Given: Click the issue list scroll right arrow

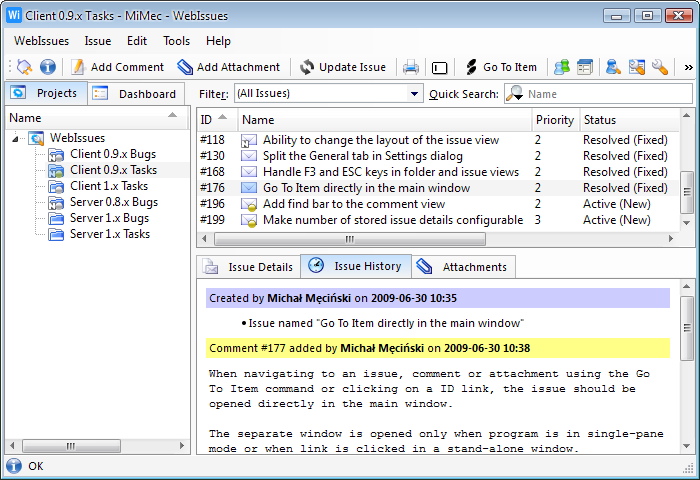Looking at the screenshot, I should click(671, 239).
